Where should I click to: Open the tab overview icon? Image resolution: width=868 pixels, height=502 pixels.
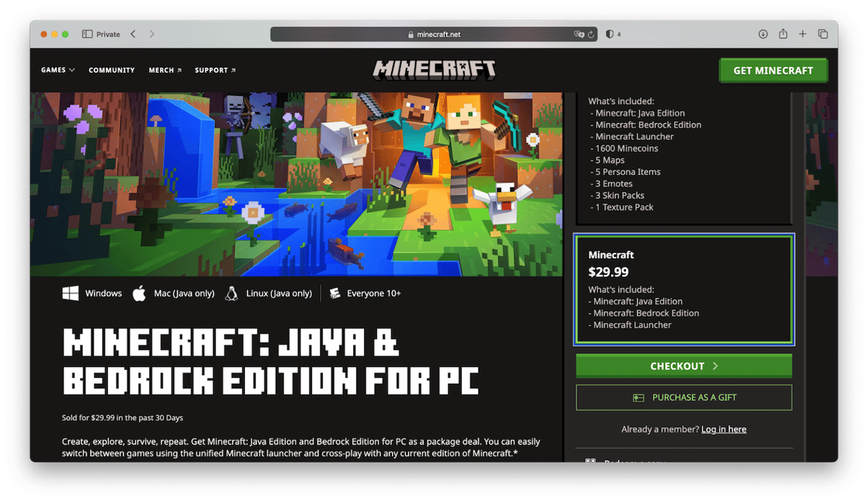pyautogui.click(x=823, y=34)
